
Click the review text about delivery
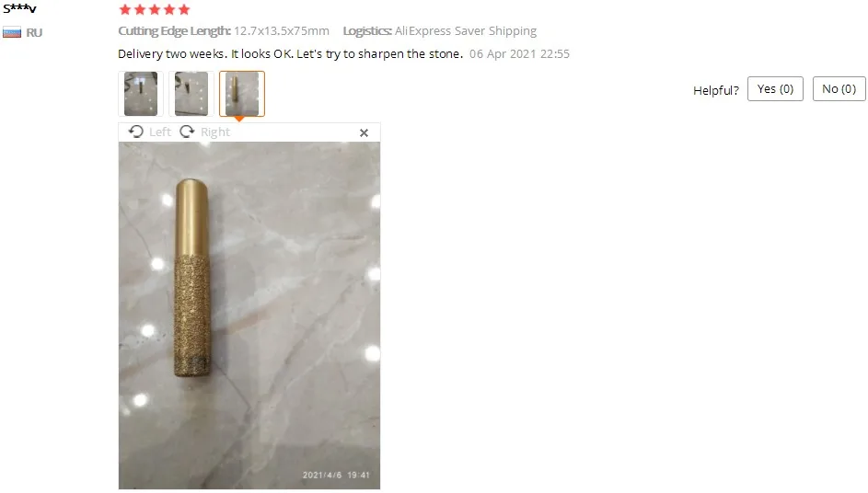tap(290, 53)
